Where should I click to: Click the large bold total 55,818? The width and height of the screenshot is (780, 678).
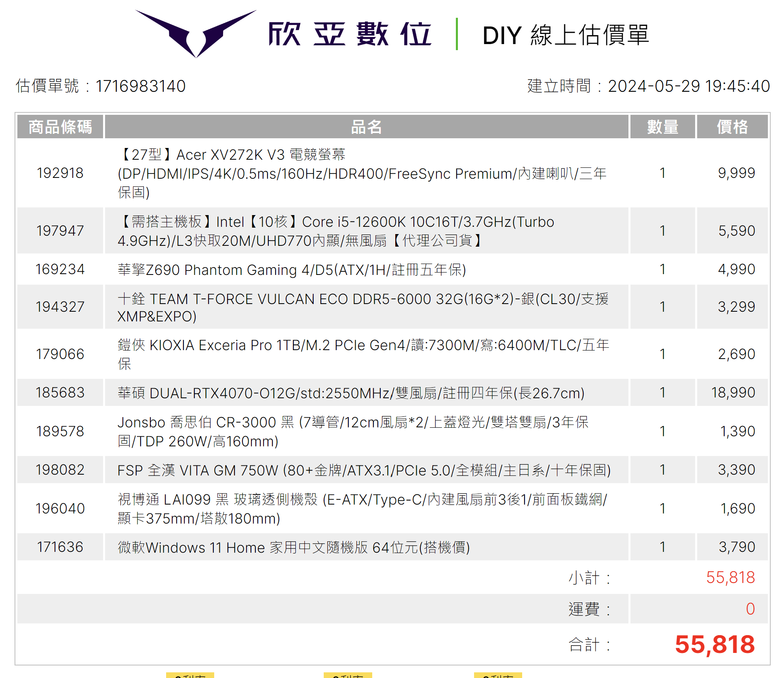[x=715, y=645]
